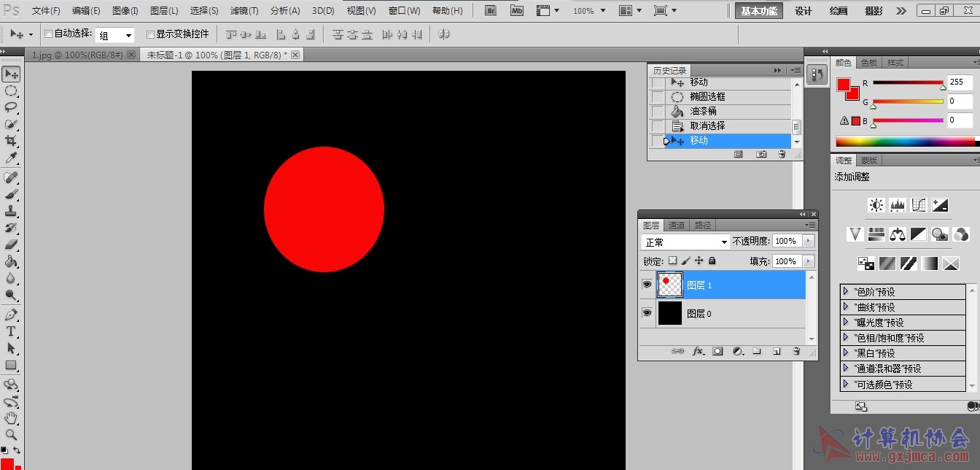
Task: Delete layer using Layers panel trash icon
Action: click(796, 351)
